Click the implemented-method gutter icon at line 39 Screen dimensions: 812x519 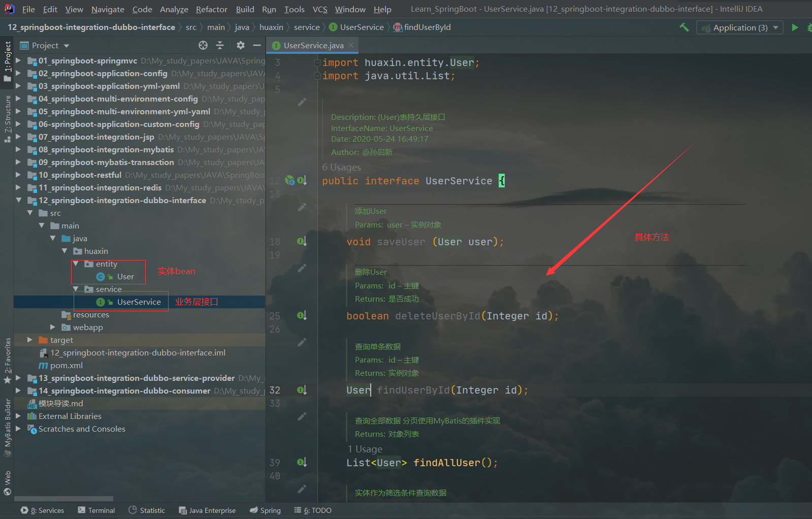pyautogui.click(x=302, y=462)
